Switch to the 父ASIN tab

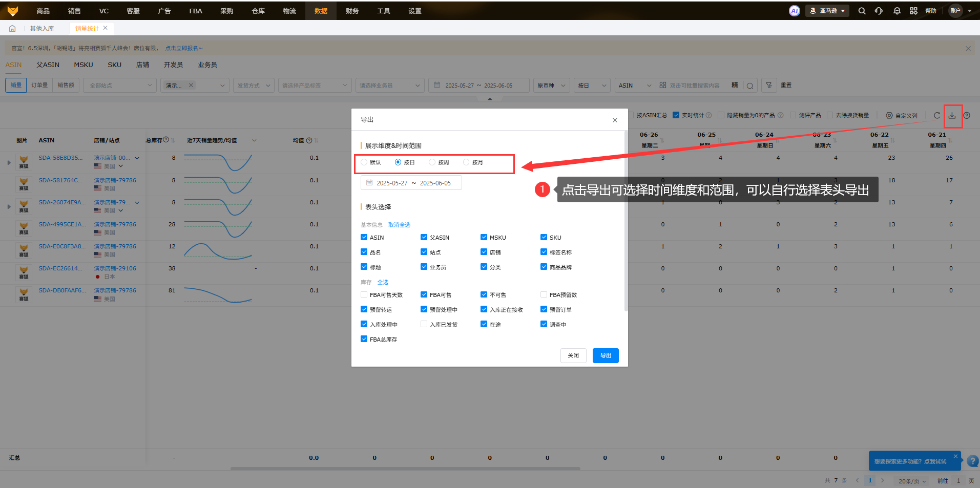tap(48, 65)
